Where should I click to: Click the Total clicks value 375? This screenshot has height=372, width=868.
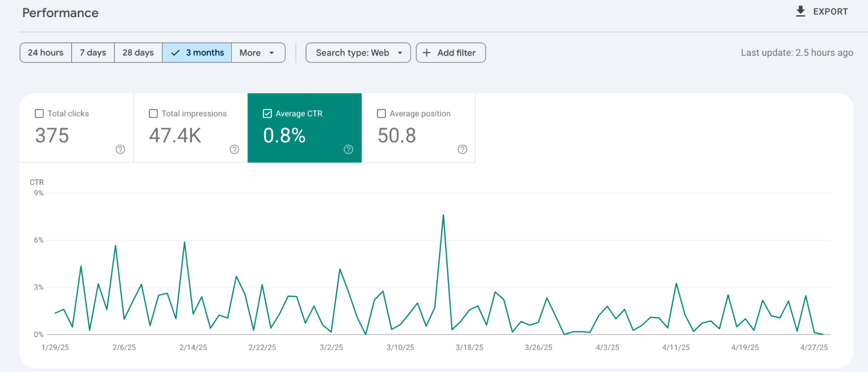[x=52, y=136]
